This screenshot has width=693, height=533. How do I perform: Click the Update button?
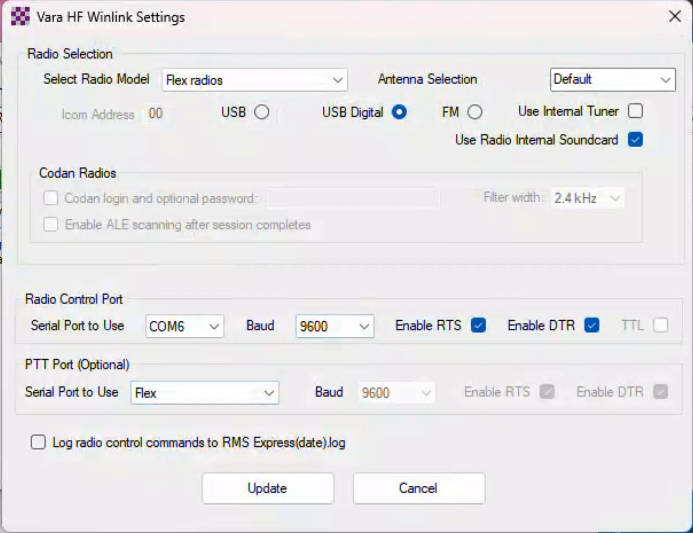pos(267,488)
